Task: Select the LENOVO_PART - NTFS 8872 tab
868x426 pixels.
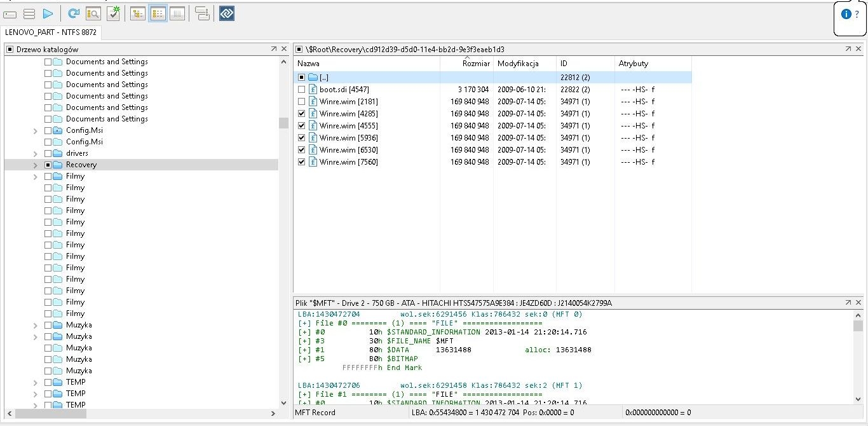Action: 50,32
